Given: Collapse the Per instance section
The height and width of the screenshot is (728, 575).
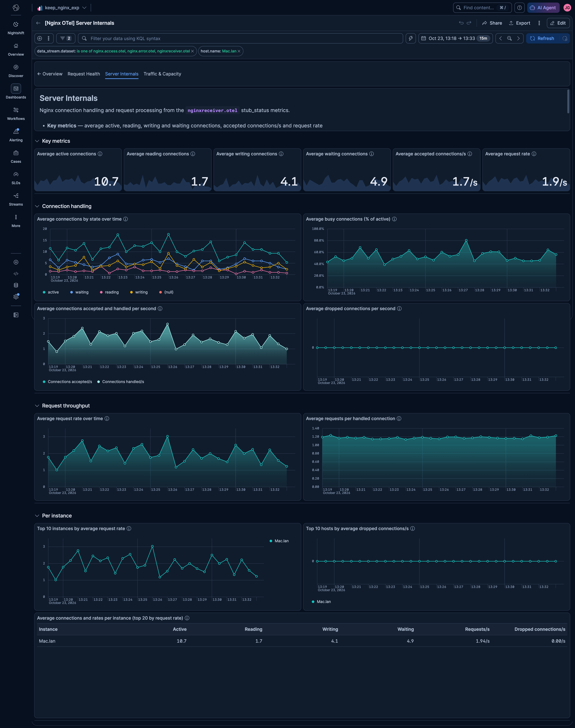Looking at the screenshot, I should [x=37, y=516].
